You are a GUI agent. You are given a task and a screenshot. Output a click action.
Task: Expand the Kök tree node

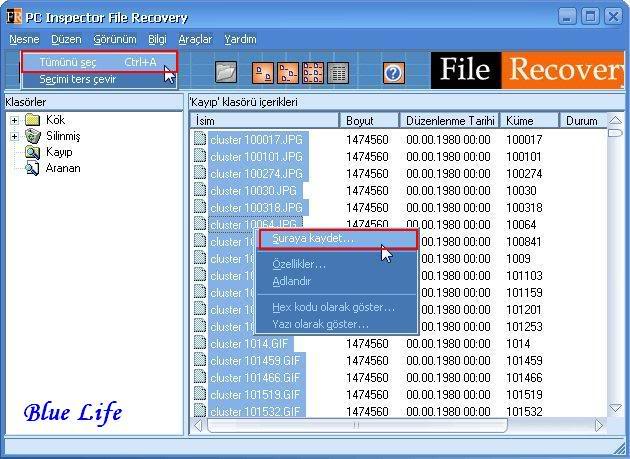[14, 120]
